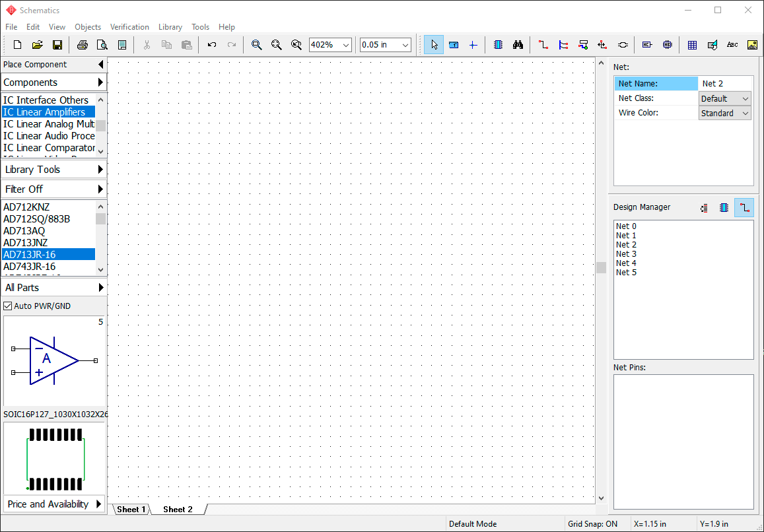Save the schematic with floppy icon
Screen dimensions: 764x532
pyautogui.click(x=57, y=45)
